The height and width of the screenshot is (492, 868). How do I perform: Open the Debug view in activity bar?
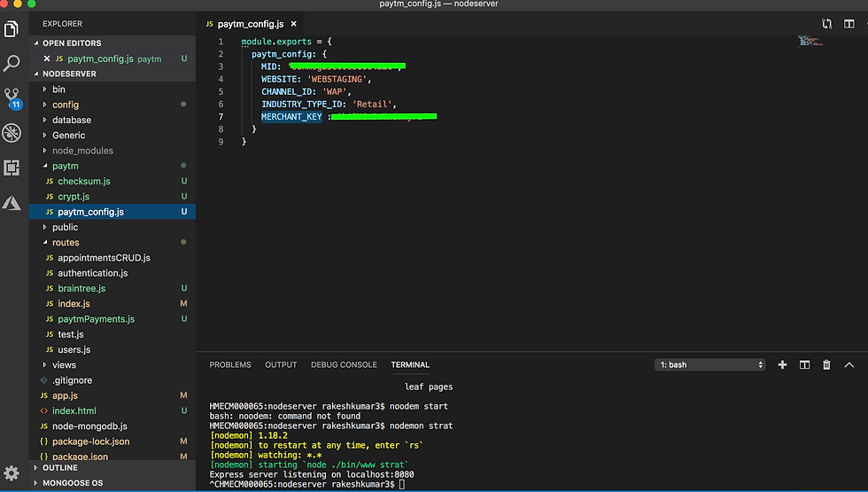[x=12, y=133]
